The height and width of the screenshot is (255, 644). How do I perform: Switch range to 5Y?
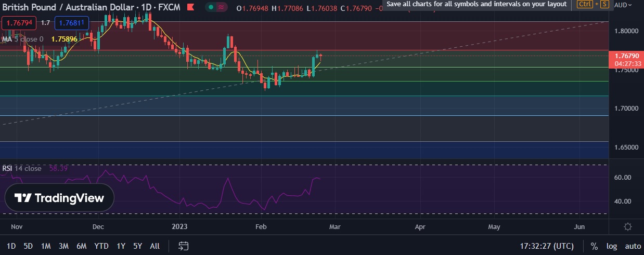pyautogui.click(x=137, y=246)
